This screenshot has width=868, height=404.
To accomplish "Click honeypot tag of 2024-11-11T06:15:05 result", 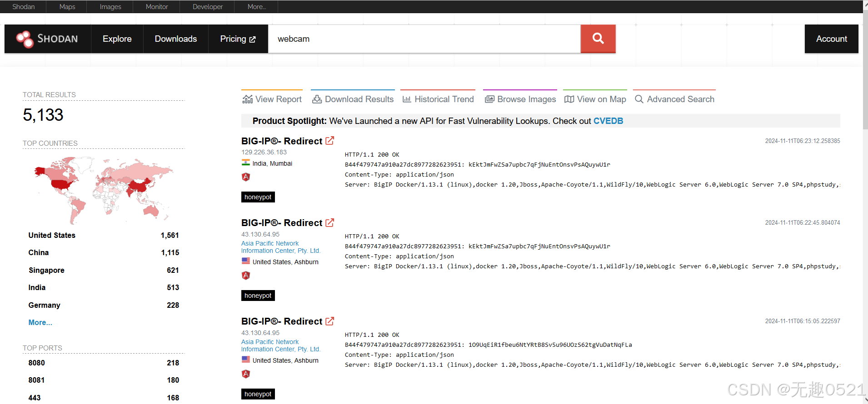I will coord(258,394).
